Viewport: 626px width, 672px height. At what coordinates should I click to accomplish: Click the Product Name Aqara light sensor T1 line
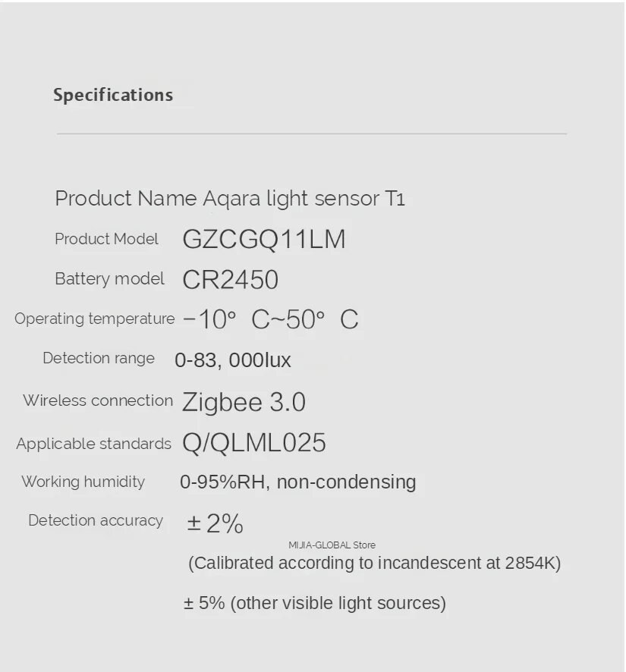click(x=230, y=199)
